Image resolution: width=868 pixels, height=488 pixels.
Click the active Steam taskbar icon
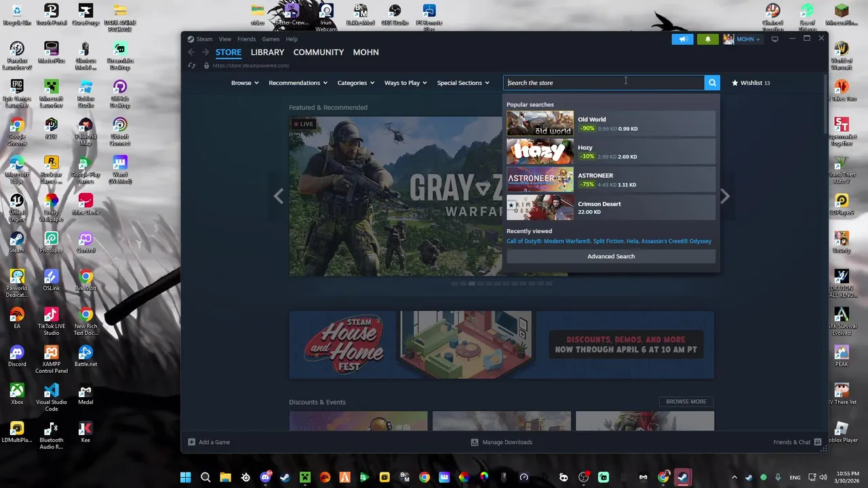coord(683,477)
